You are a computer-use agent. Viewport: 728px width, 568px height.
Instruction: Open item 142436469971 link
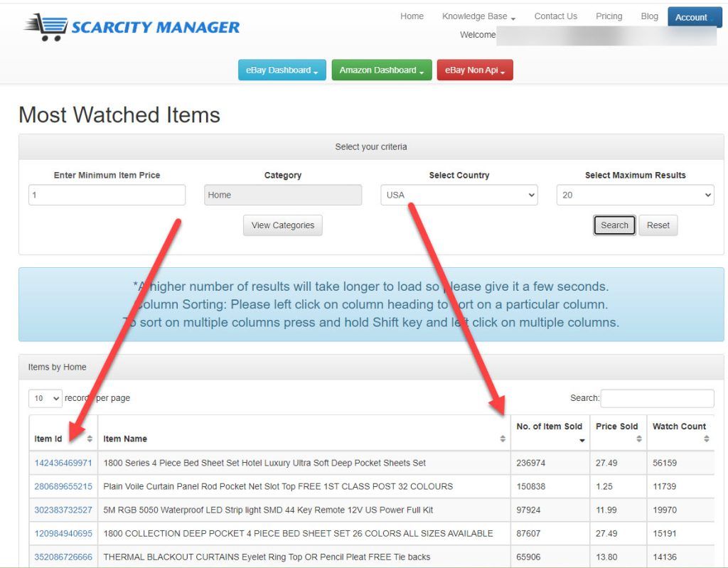tap(63, 463)
